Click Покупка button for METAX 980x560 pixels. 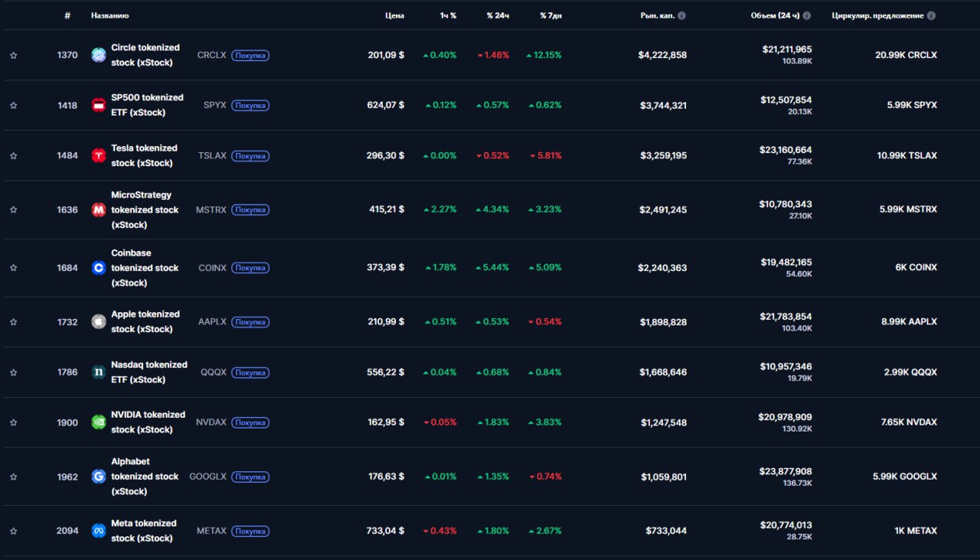pos(250,531)
